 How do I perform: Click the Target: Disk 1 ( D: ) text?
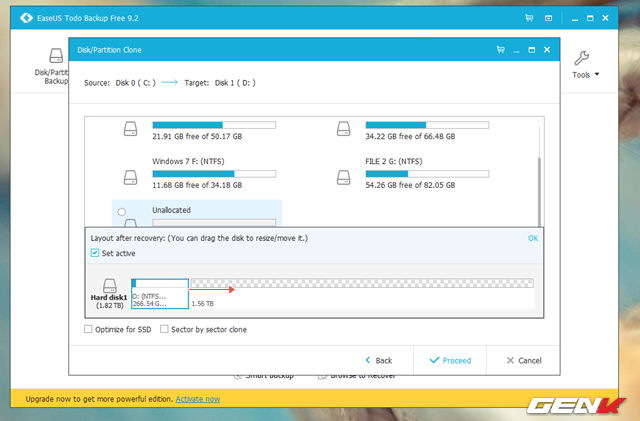[x=220, y=83]
